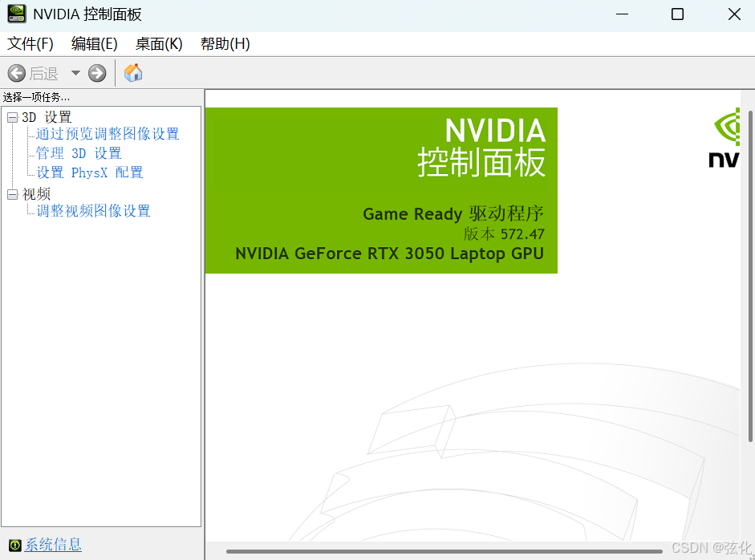Select 调整视频图像设置
The width and height of the screenshot is (755, 560).
click(93, 210)
